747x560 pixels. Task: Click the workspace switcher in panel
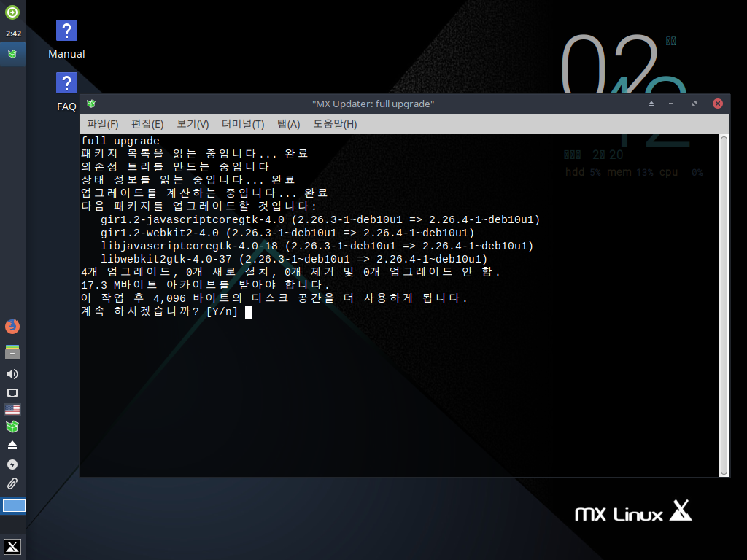(14, 506)
